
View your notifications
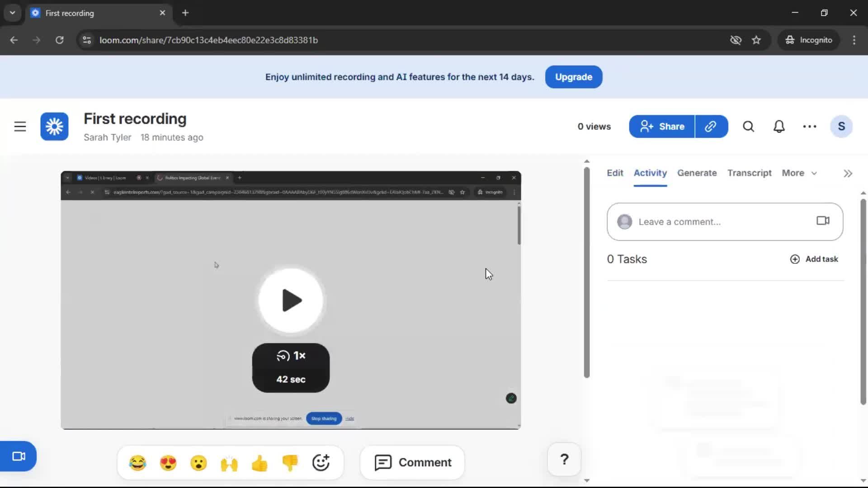[779, 127]
